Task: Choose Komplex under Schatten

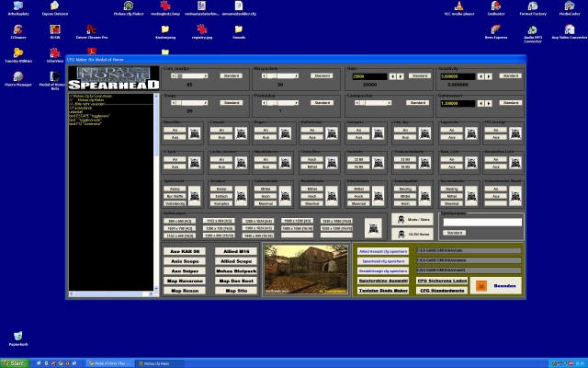Action: tap(221, 203)
